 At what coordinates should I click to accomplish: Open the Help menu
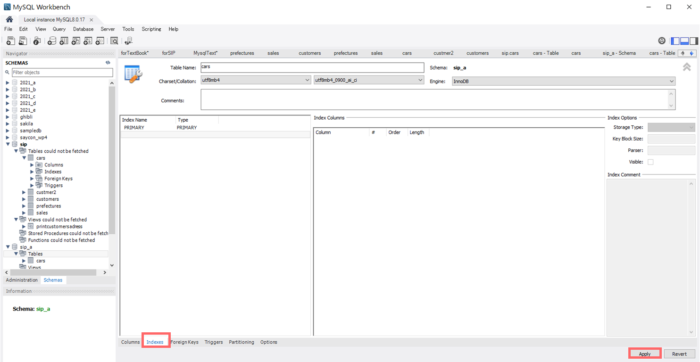173,29
